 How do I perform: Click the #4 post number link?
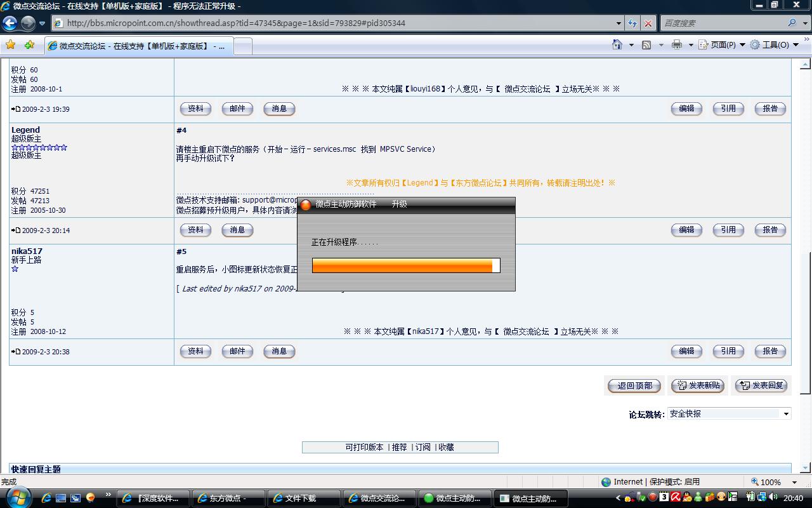pyautogui.click(x=181, y=130)
